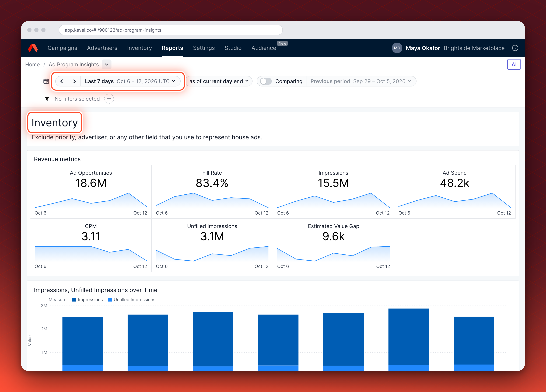The width and height of the screenshot is (546, 392).
Task: Click the tallest impressions bar in chart
Action: pyautogui.click(x=408, y=336)
